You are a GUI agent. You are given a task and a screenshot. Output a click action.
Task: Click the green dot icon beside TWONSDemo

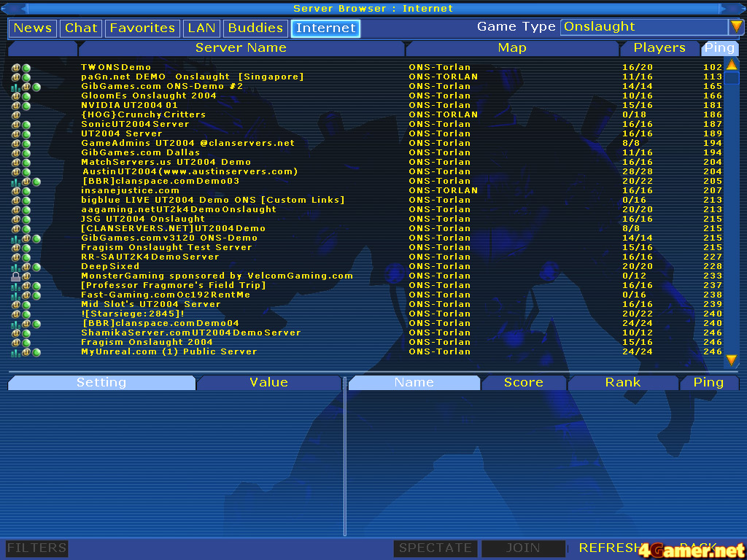(26, 68)
